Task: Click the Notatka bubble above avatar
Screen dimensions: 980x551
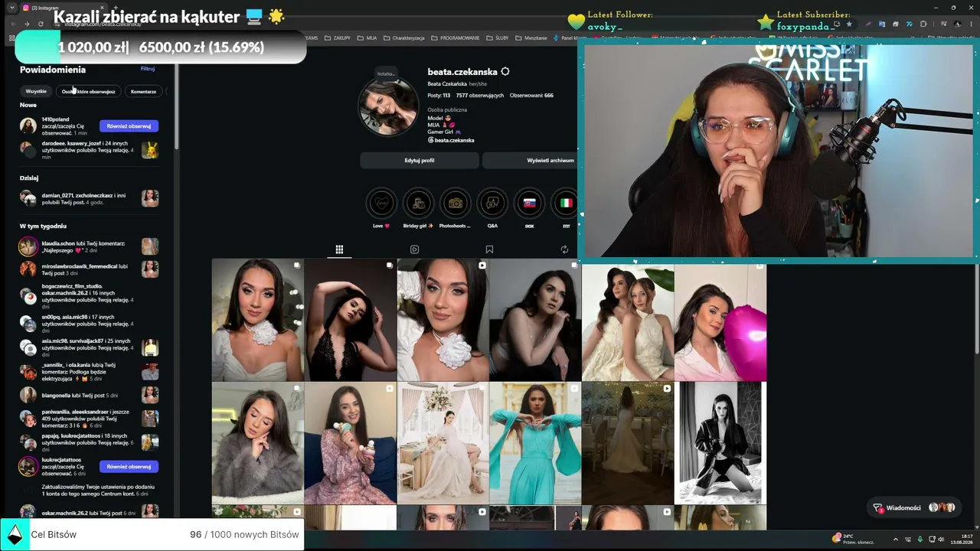Action: (386, 74)
